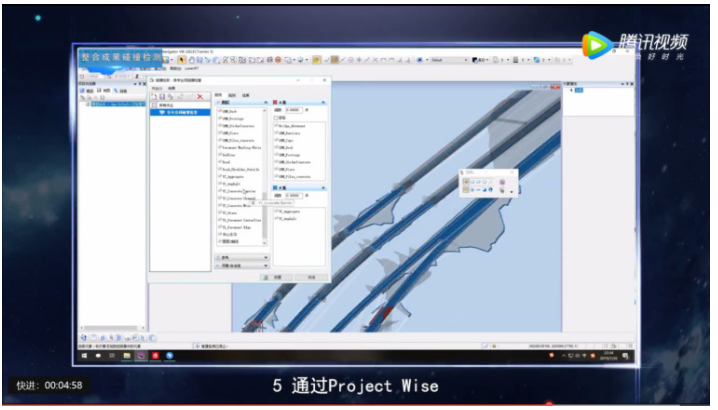
Task: Toggle TC_Asphalt checkbox in Set B list
Action: click(x=277, y=219)
